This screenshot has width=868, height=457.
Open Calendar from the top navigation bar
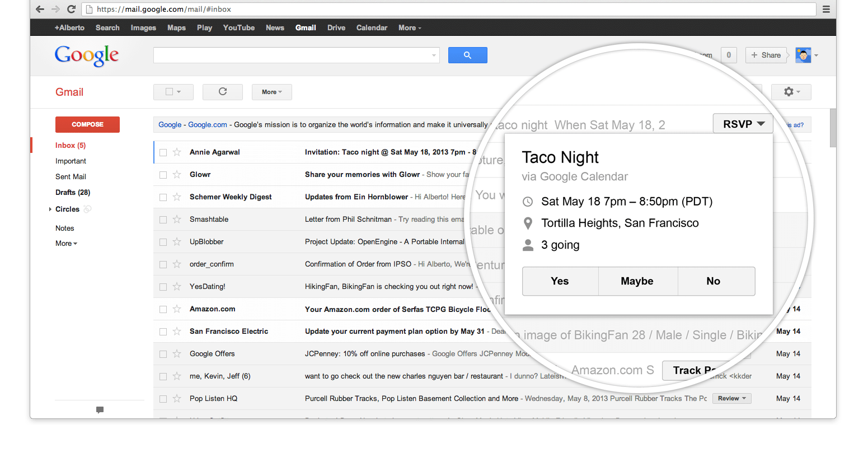pos(372,27)
